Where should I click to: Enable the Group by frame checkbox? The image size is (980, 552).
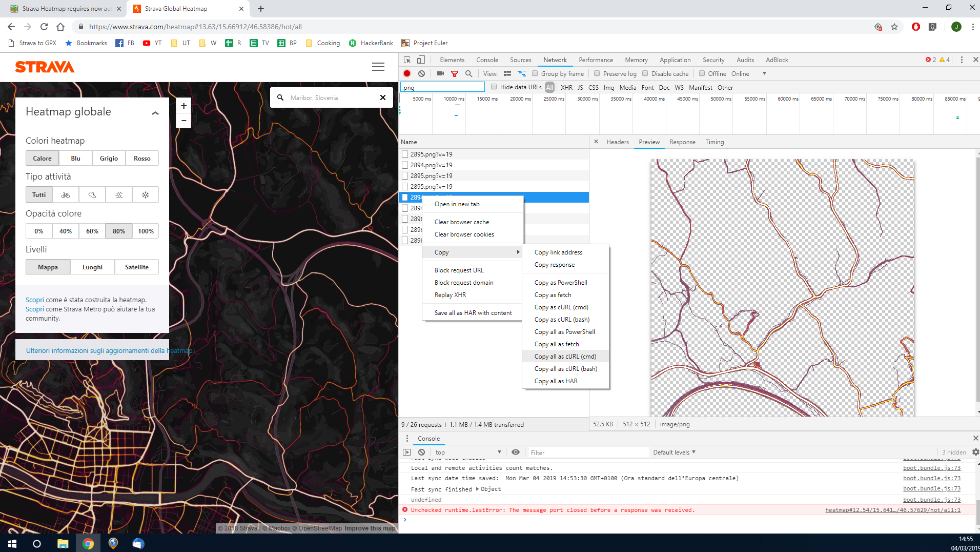(535, 74)
